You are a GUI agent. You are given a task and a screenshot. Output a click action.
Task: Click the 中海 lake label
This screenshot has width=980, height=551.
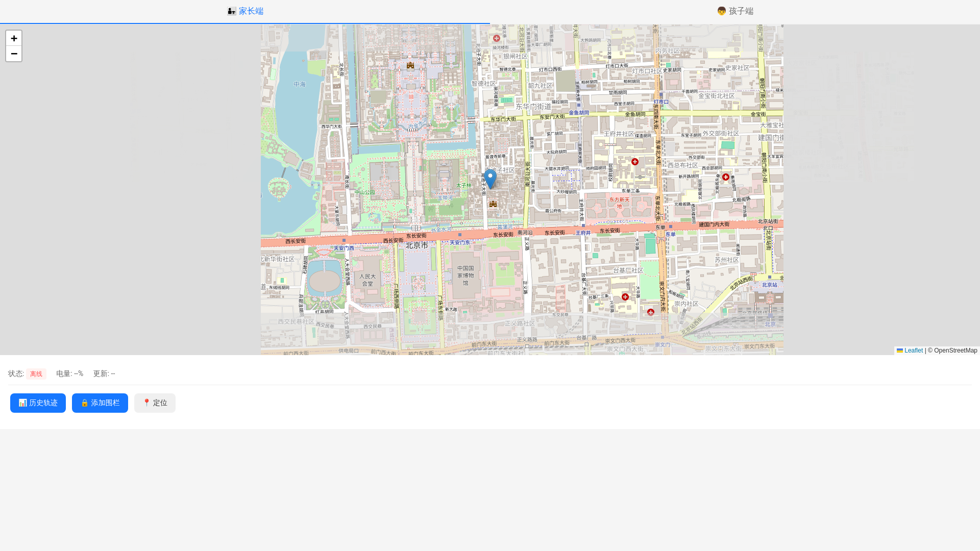point(300,84)
